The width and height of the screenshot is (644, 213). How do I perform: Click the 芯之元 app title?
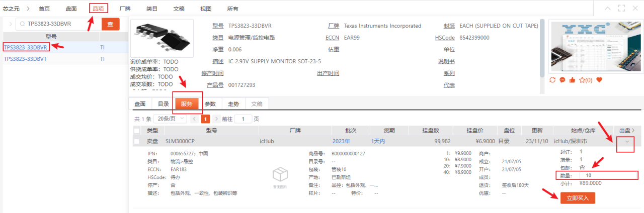tap(11, 9)
